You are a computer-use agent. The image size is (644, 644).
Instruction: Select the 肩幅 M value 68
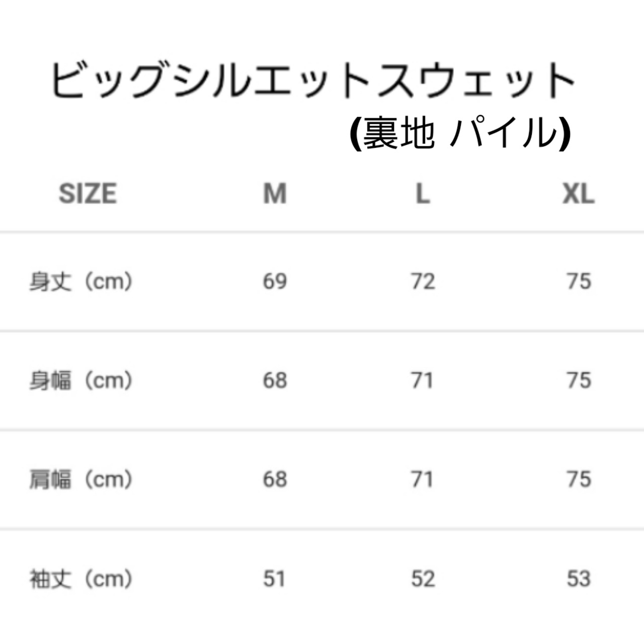[x=275, y=479]
